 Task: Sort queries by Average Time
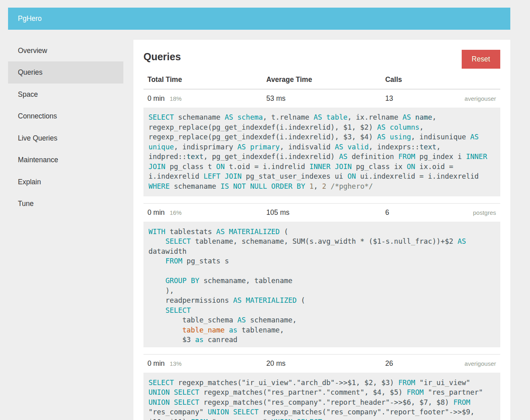coord(289,80)
